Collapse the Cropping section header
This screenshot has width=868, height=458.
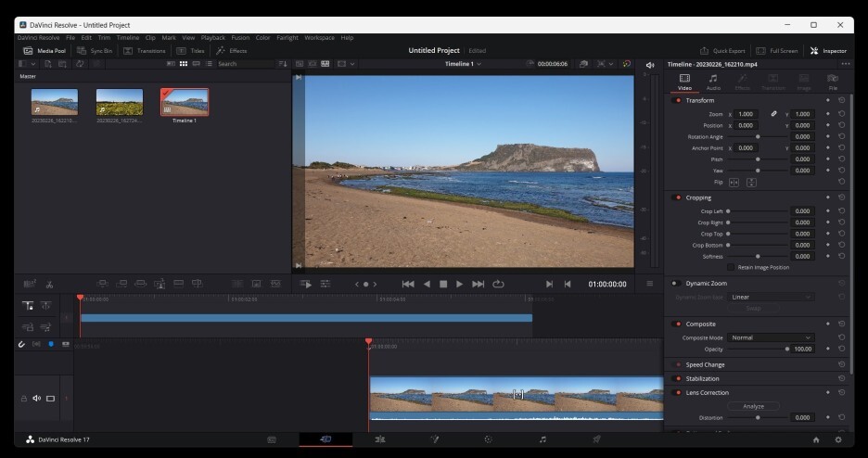[698, 197]
